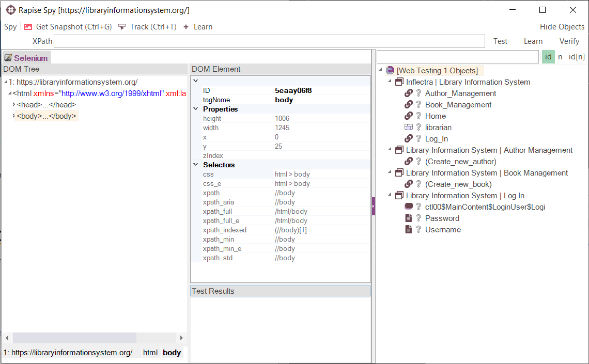The width and height of the screenshot is (589, 364).
Task: Click the page icon of Book Management node
Action: point(399,172)
